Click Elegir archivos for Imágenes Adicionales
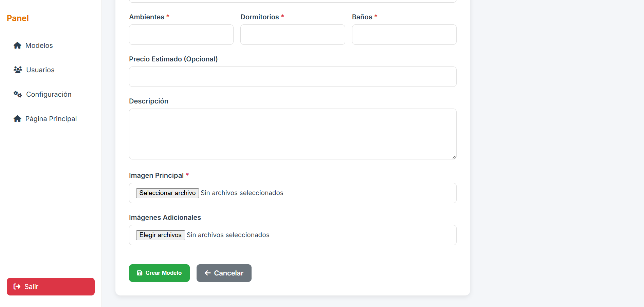Viewport: 644px width, 307px height. (160, 235)
